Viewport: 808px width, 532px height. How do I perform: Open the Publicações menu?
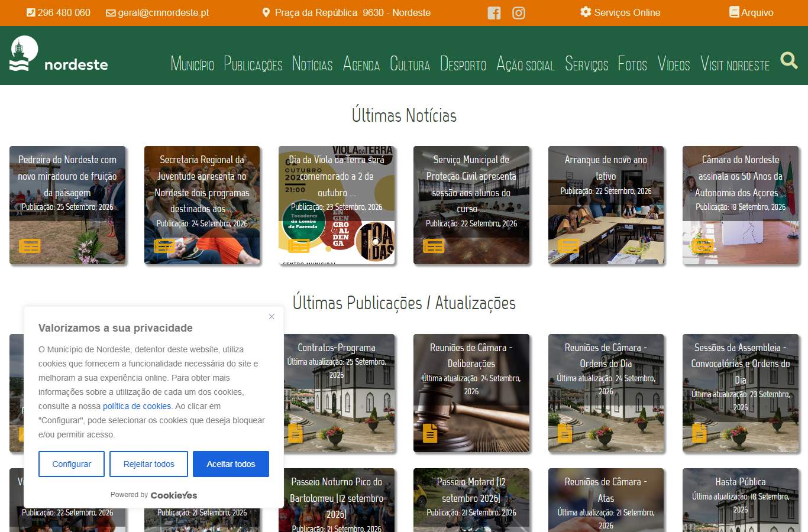(253, 64)
